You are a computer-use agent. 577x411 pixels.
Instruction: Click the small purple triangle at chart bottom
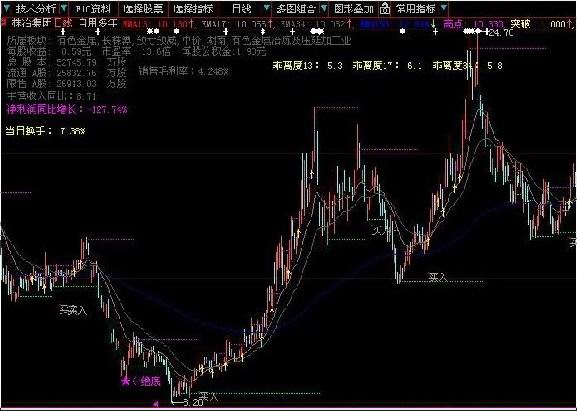156,404
